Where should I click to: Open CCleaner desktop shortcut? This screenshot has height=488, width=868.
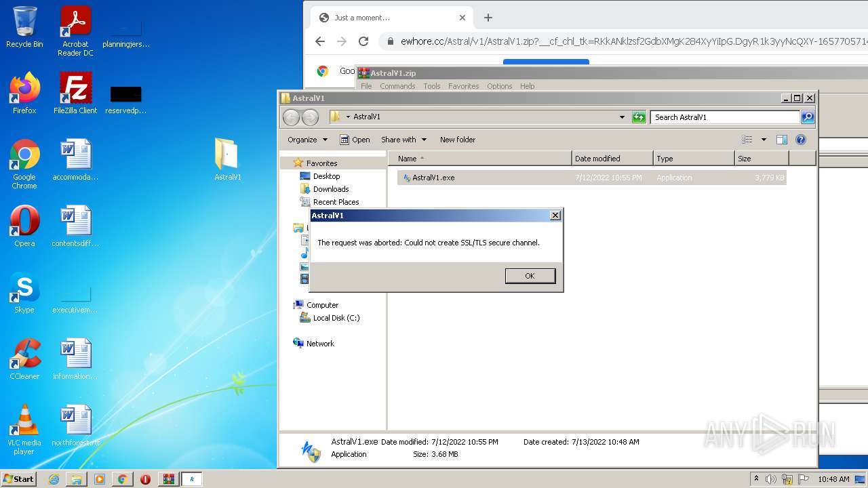[24, 359]
